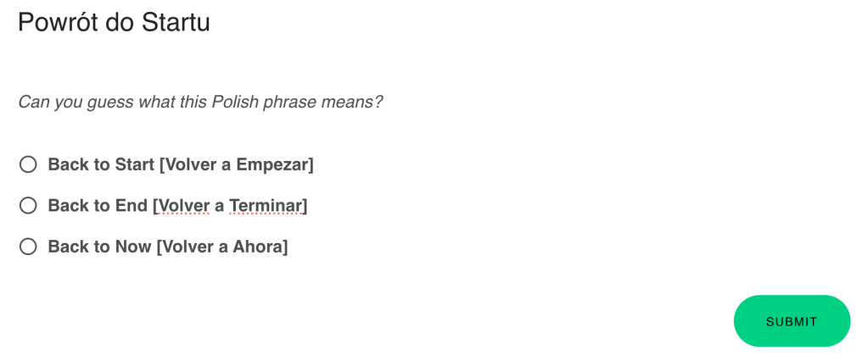Click Volver in the Ahora option

(188, 247)
